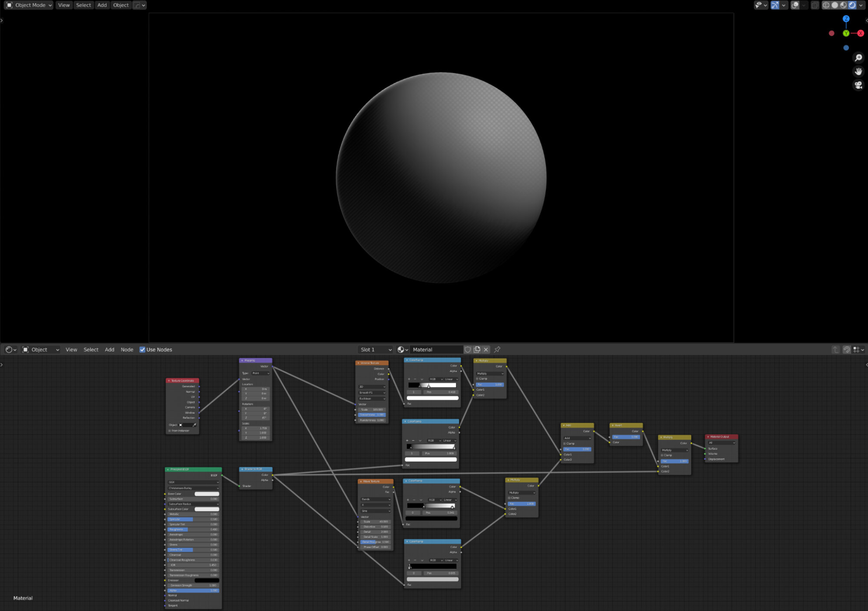This screenshot has width=868, height=611.
Task: Click the Smooth F1 button on Voronoi Texture
Action: pos(371,392)
